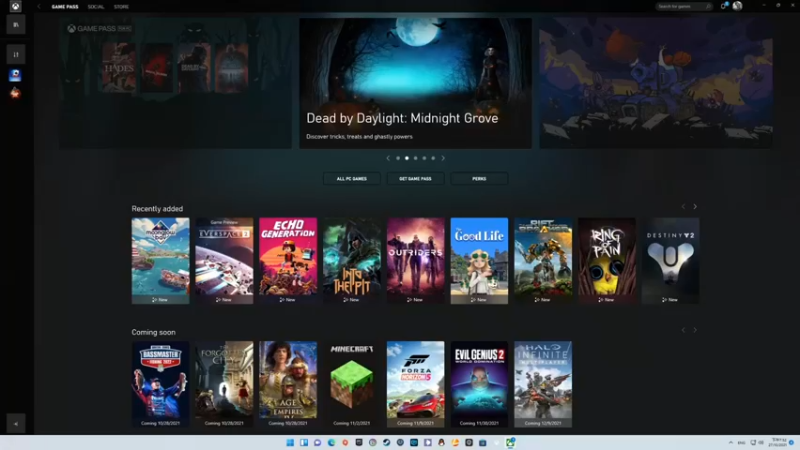Image resolution: width=800 pixels, height=450 pixels.
Task: Click the Search for games field
Action: tap(684, 7)
